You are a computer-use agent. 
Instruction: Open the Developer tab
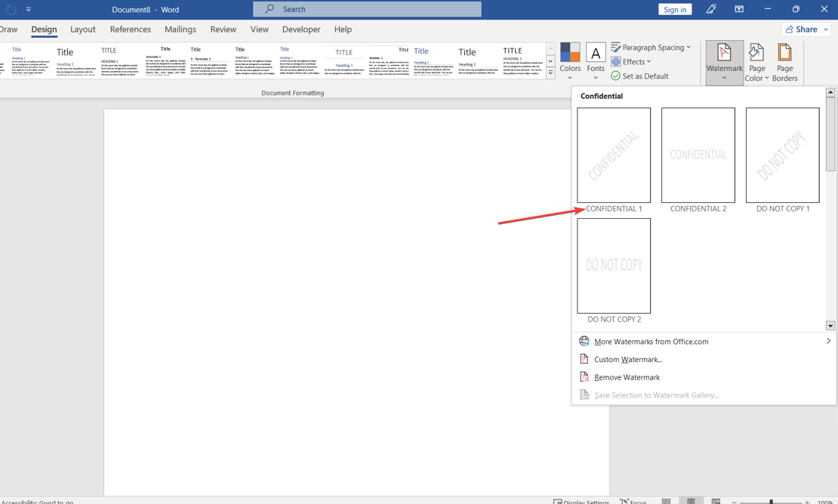click(301, 29)
